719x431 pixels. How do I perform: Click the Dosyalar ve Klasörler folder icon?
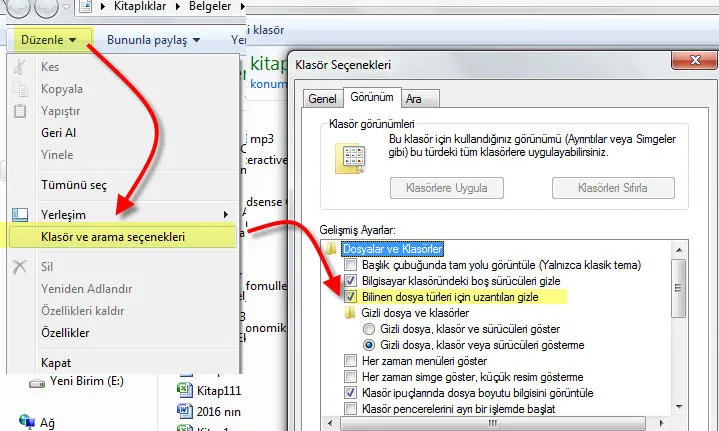pos(331,248)
